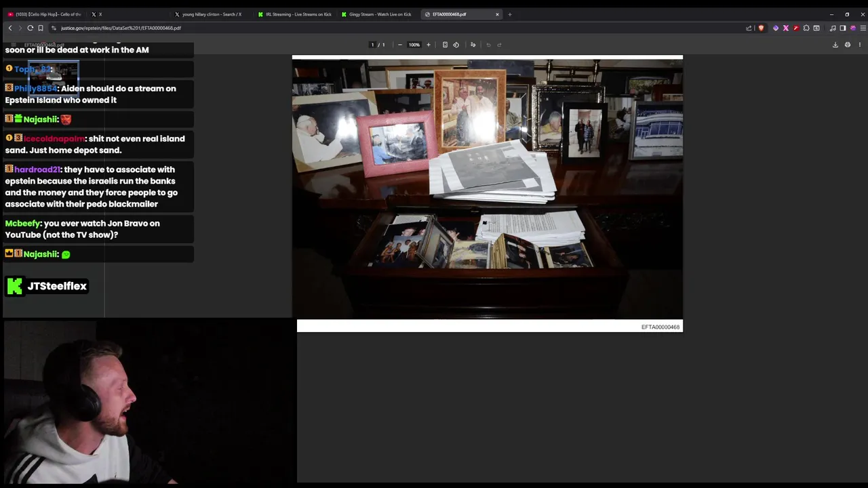This screenshot has width=868, height=488.
Task: Rotate the PDF counterclockwise
Action: [x=456, y=45]
